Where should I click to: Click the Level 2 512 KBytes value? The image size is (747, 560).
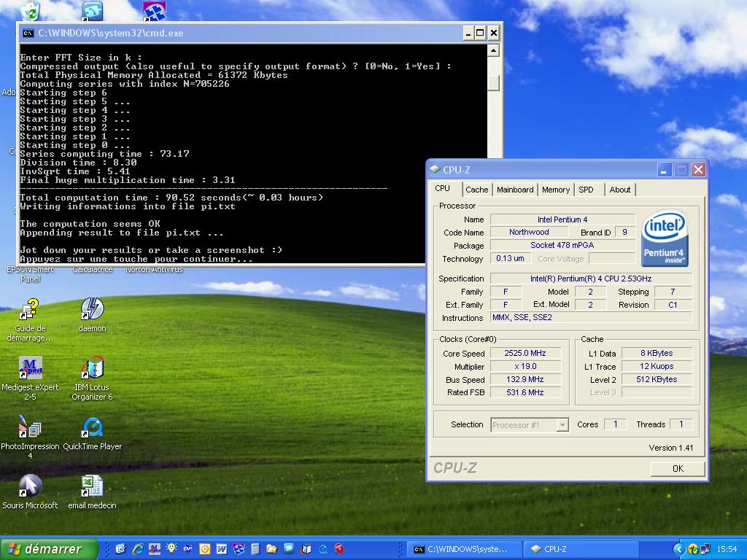pyautogui.click(x=657, y=379)
